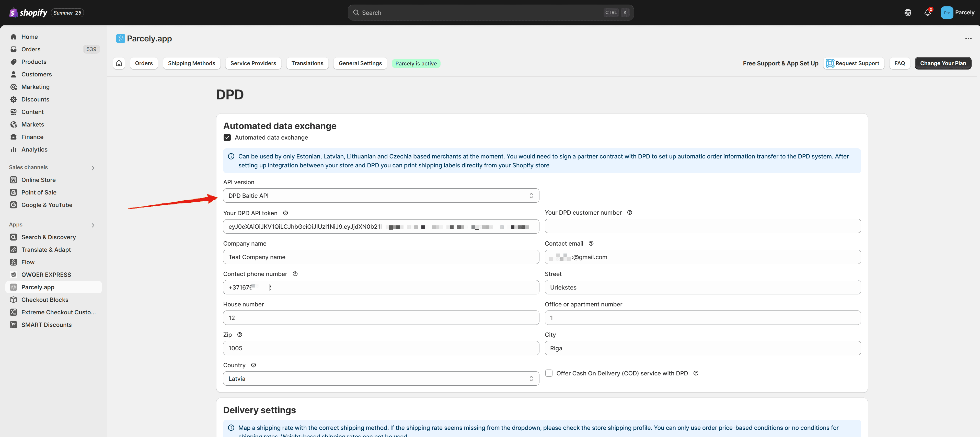This screenshot has width=980, height=437.
Task: Click help icon beside Contact phone number
Action: tap(295, 274)
